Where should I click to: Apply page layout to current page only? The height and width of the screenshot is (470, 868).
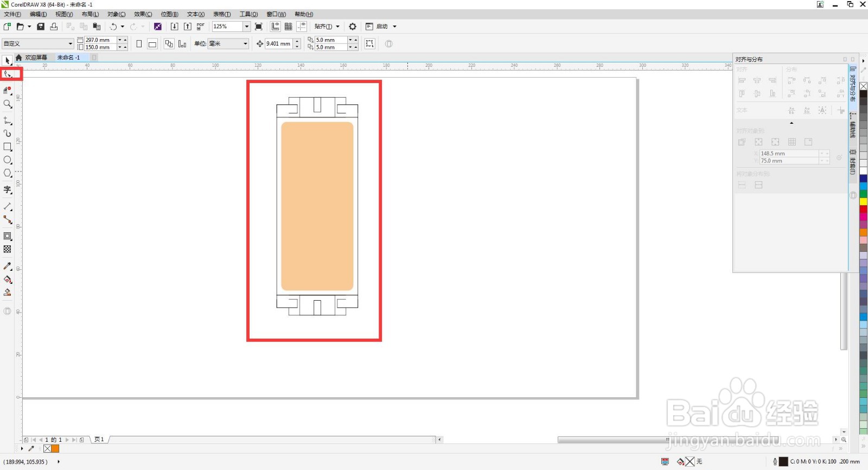coord(182,44)
